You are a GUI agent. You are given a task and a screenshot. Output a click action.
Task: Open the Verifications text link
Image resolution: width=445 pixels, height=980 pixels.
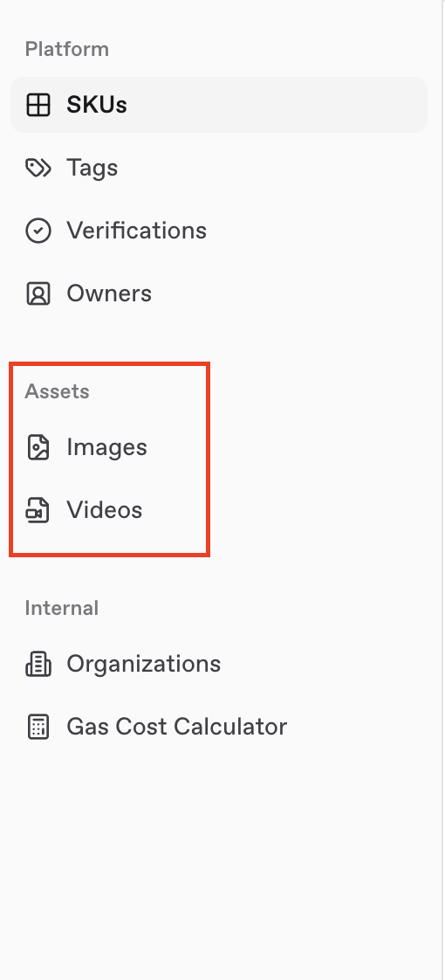137,231
